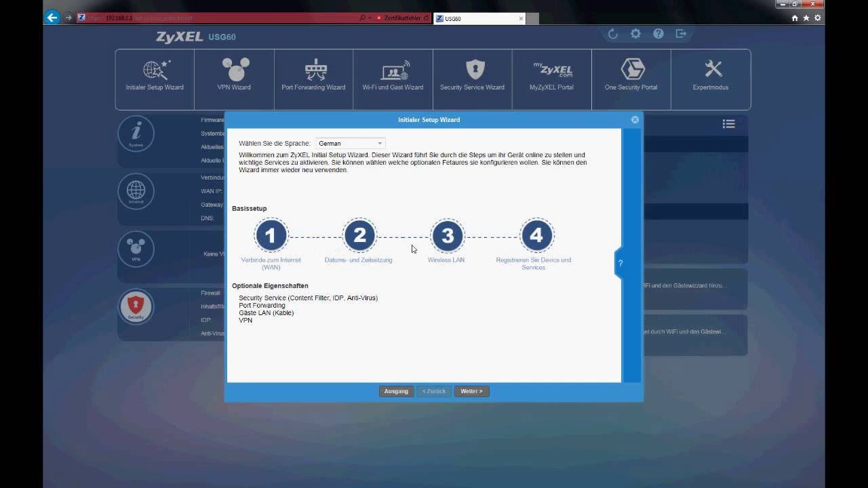Open settings gear in ZyXEL header
868x488 pixels.
[635, 34]
